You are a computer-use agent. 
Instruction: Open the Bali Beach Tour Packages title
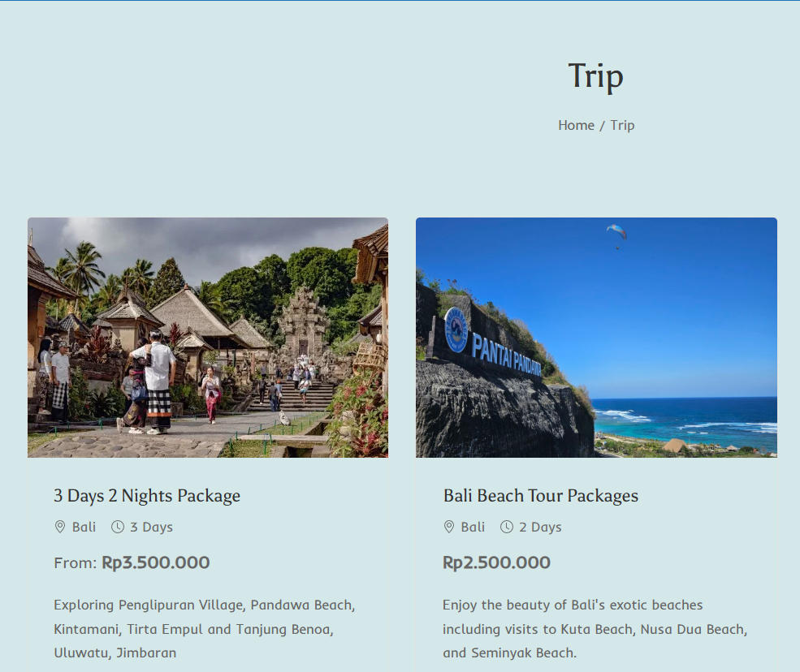(x=540, y=496)
